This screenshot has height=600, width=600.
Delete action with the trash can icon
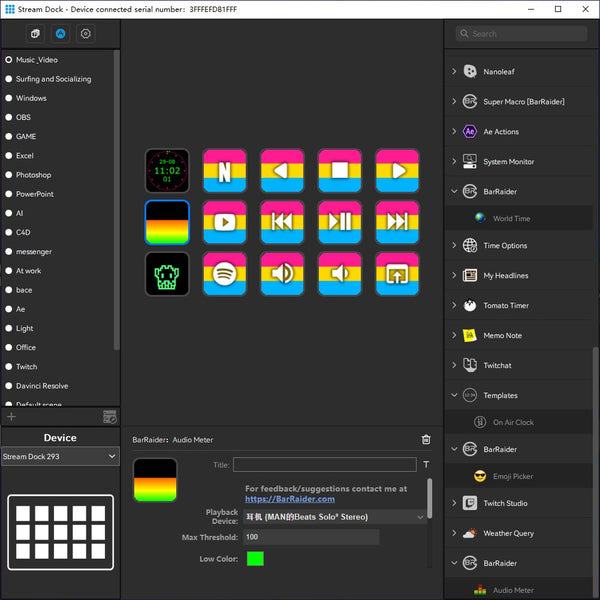426,440
